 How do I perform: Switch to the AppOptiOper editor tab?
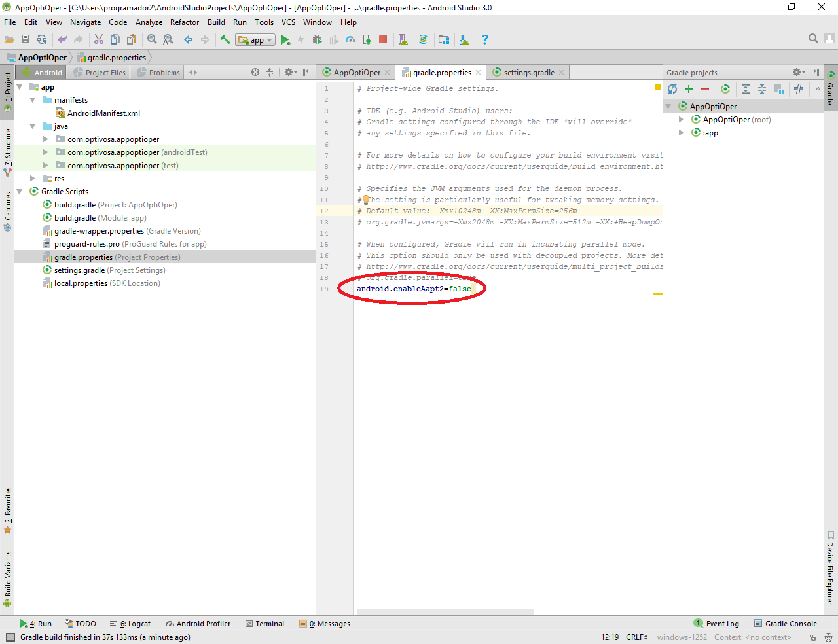click(x=357, y=73)
